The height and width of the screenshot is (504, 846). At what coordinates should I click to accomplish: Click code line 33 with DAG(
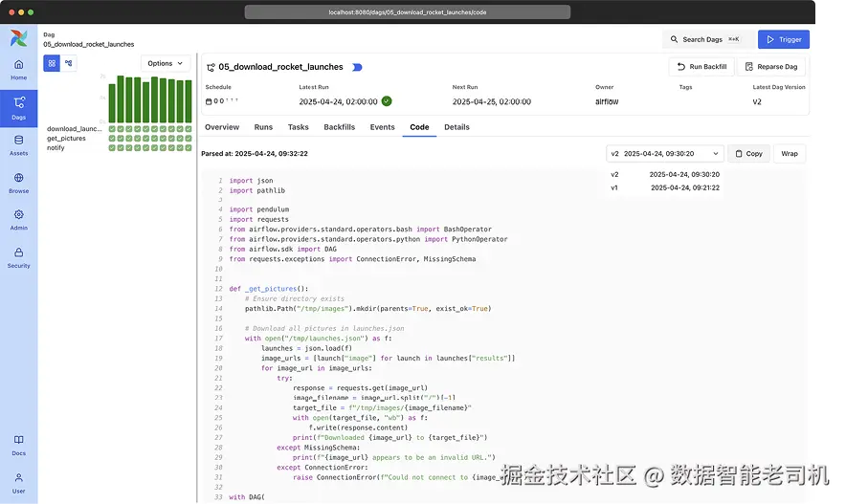click(x=247, y=497)
